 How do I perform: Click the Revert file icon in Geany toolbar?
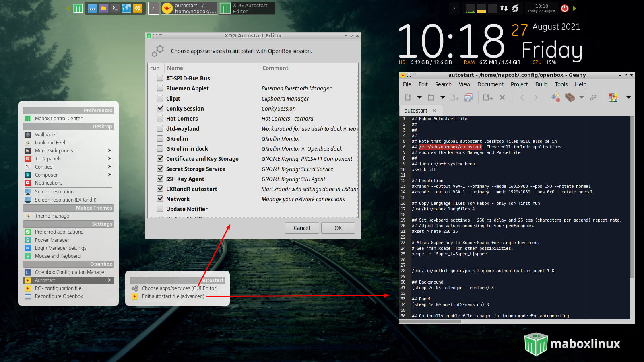(x=488, y=97)
